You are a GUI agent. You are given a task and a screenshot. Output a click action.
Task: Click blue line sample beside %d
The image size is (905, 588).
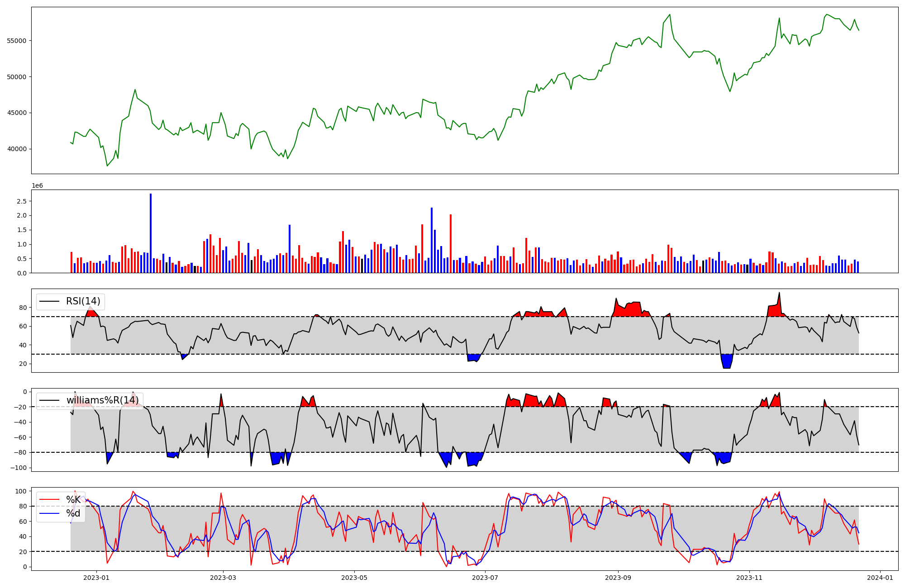pyautogui.click(x=49, y=513)
